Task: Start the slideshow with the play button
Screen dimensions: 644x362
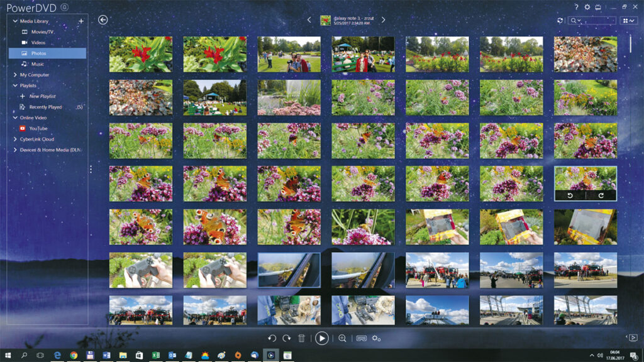Action: coord(322,338)
